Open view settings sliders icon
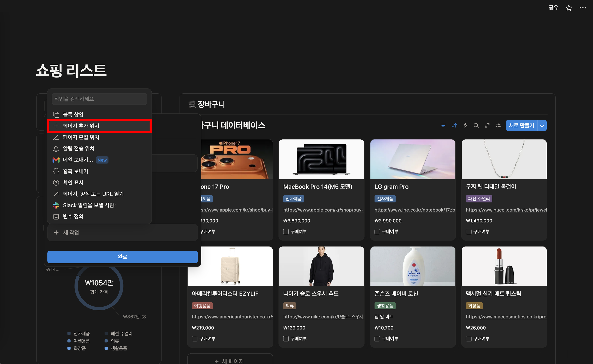593x364 pixels. [498, 125]
